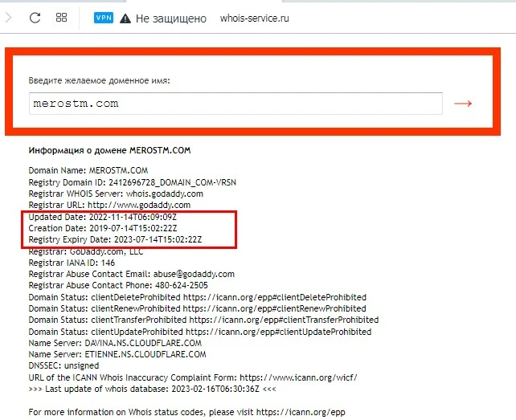Submit lookup with the red arrow button
This screenshot has height=420, width=516.
(x=463, y=104)
